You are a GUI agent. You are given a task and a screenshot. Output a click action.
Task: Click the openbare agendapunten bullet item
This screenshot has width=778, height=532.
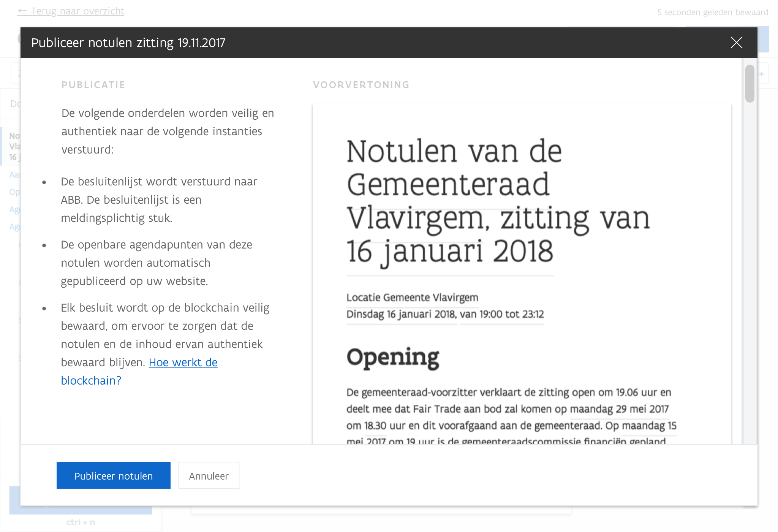click(x=156, y=263)
